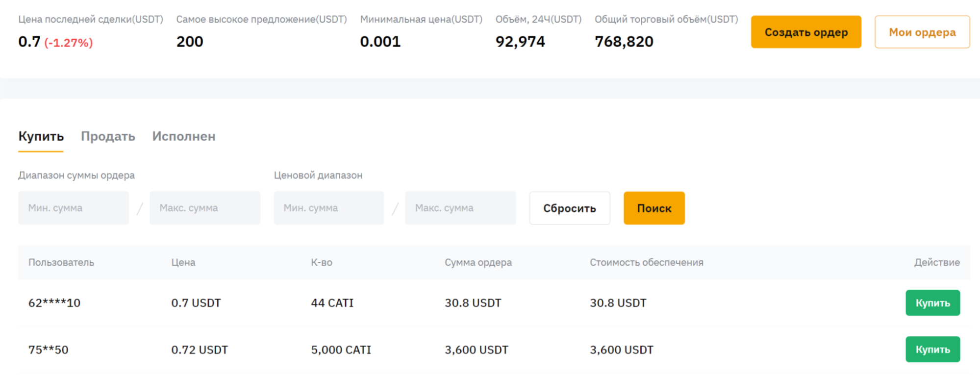Select the Пользователь column header
980x375 pixels.
point(61,262)
